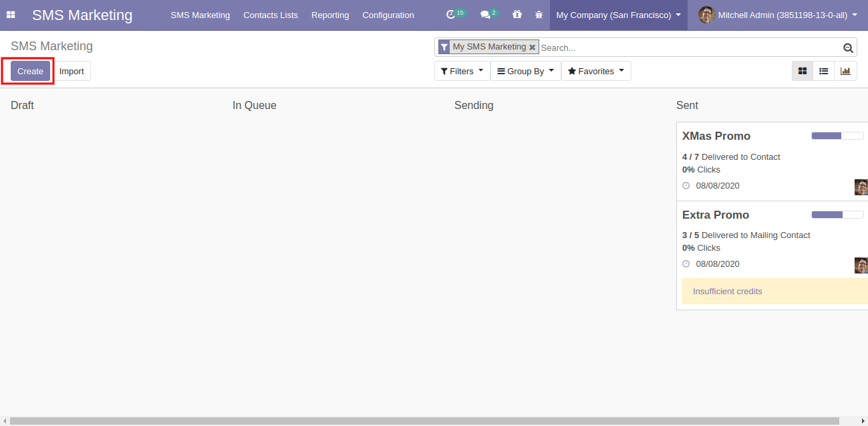Screen dimensions: 868x426
Task: Click user avatar on Extra Promo card
Action: pyautogui.click(x=861, y=265)
